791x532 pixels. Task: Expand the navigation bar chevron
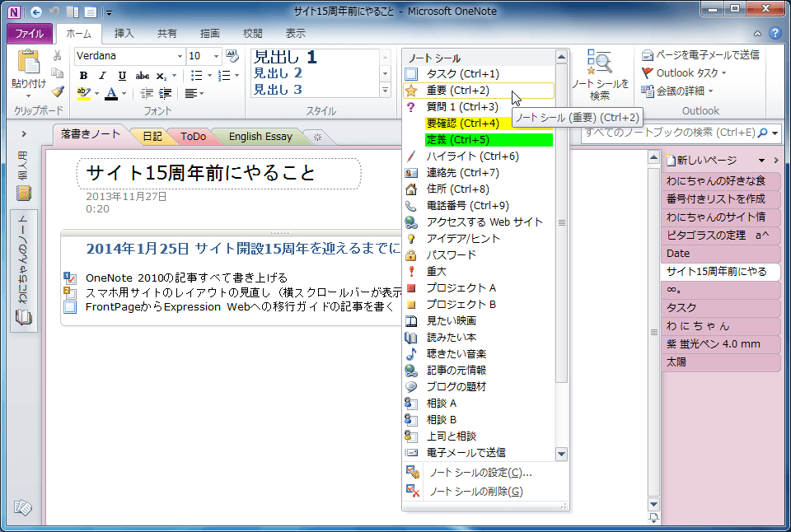(x=24, y=134)
